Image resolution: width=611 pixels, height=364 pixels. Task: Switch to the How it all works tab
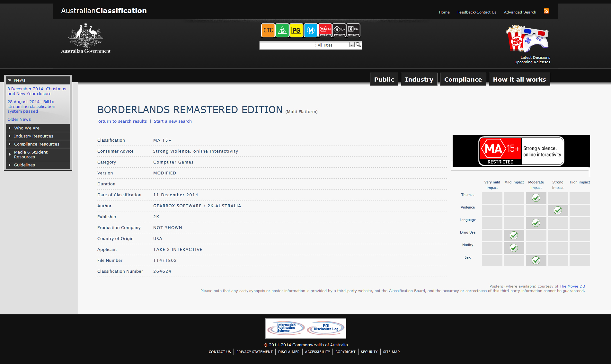[x=519, y=79]
